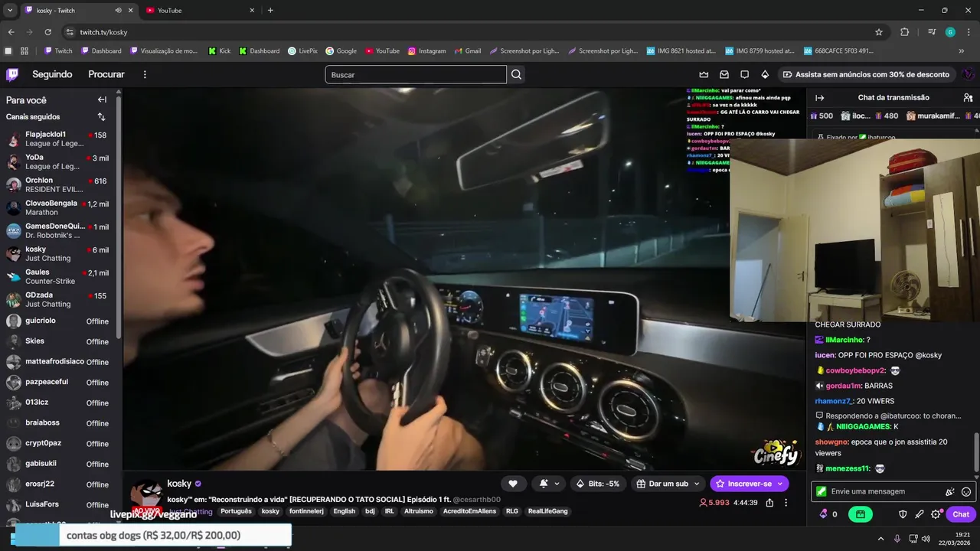Click the search magnifier button
The width and height of the screenshot is (980, 551).
[517, 74]
